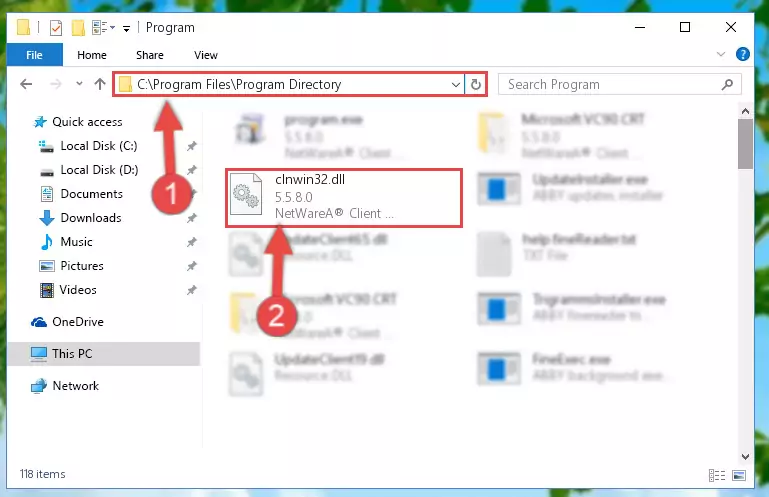Click the 118 items status text

click(42, 474)
